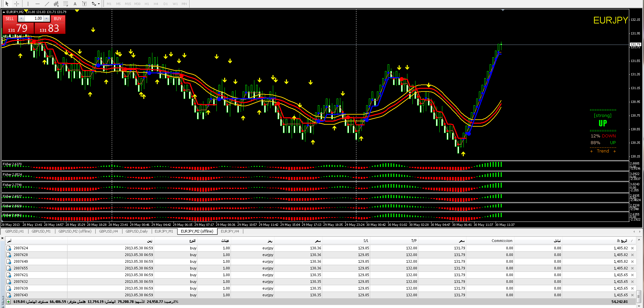Screen dimensions: 644x308
Task: Increase lot volume with up arrow
Action: pyautogui.click(x=47, y=19)
